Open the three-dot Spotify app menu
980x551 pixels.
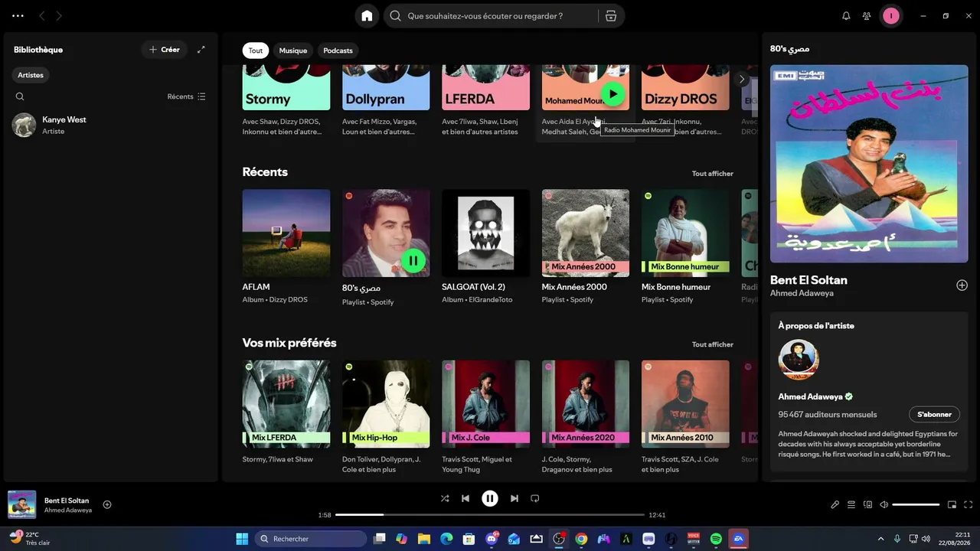[x=18, y=15]
